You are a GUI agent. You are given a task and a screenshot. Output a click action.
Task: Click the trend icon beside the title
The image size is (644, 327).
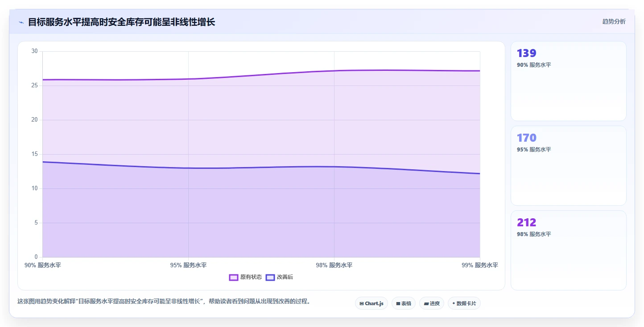pyautogui.click(x=21, y=22)
